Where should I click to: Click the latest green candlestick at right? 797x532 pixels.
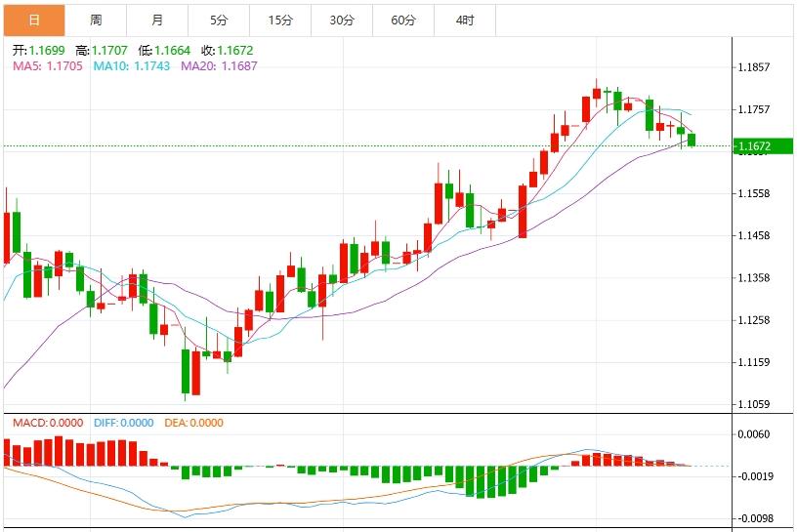[x=692, y=140]
